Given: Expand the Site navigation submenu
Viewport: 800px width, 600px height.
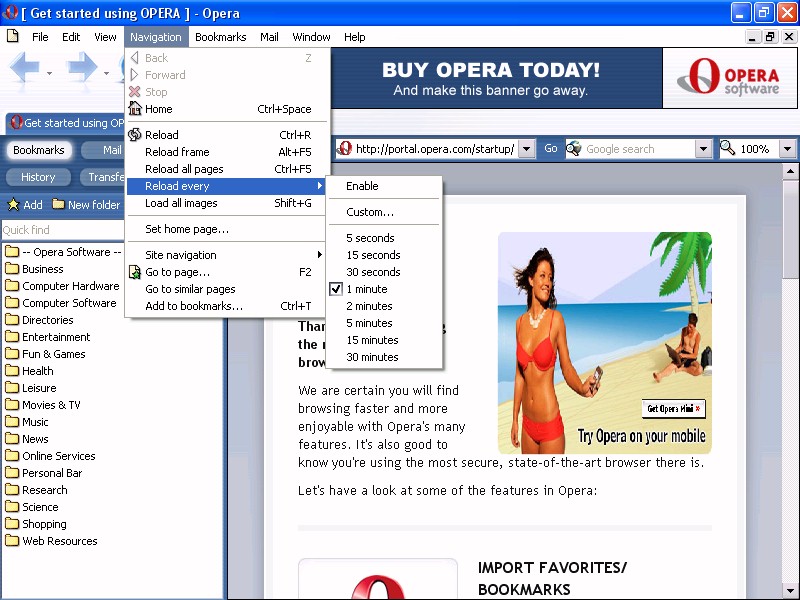Looking at the screenshot, I should pos(226,255).
